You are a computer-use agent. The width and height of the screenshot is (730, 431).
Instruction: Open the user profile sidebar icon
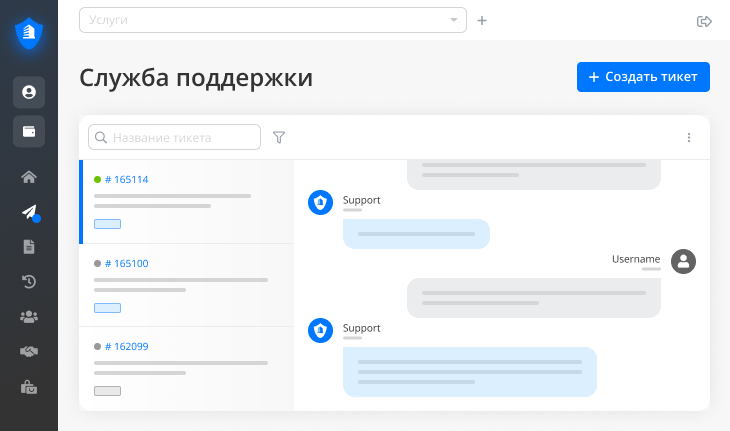click(x=29, y=92)
